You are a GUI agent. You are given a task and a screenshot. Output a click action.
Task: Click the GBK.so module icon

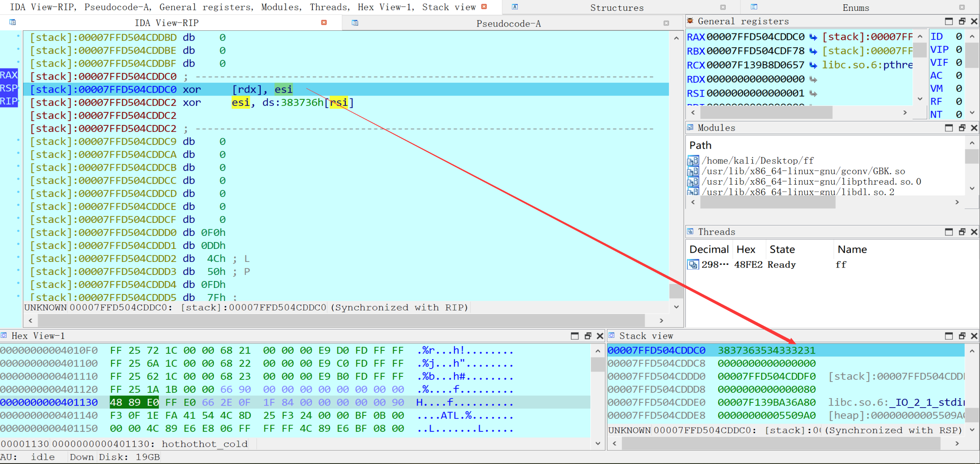pyautogui.click(x=693, y=171)
